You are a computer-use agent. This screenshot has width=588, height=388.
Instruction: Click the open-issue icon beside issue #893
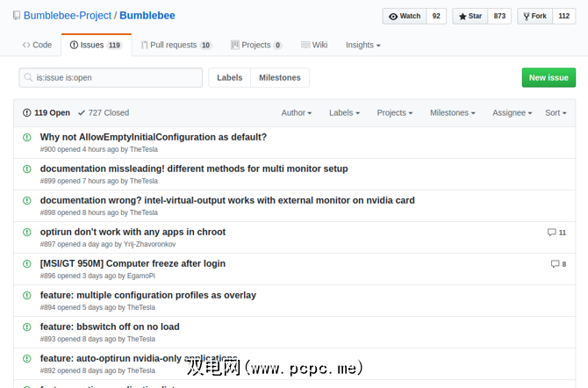(27, 327)
